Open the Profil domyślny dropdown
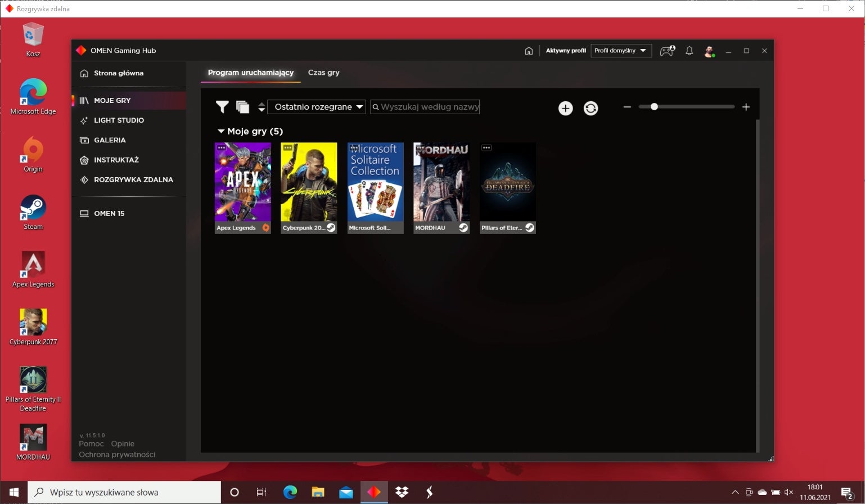Screen dimensions: 865x504 (x=621, y=51)
